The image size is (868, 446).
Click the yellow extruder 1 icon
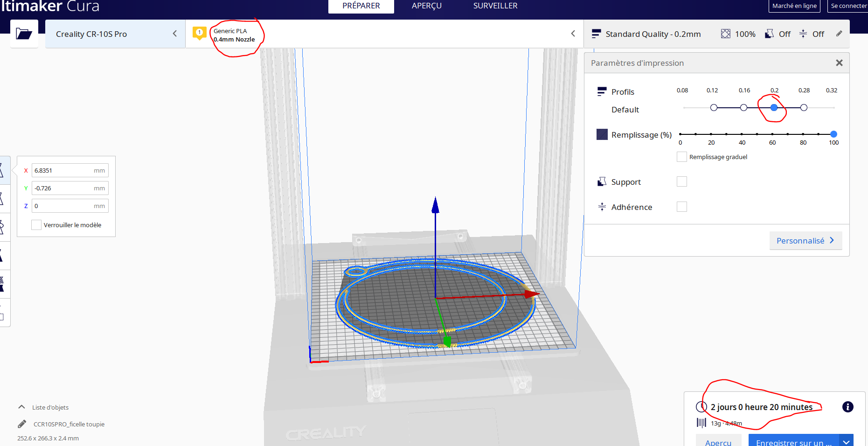tap(200, 33)
